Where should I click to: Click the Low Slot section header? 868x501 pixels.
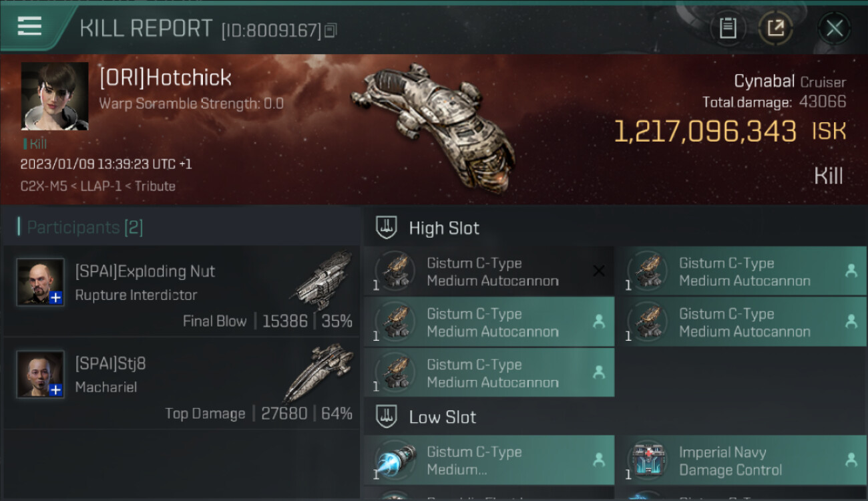click(x=442, y=417)
